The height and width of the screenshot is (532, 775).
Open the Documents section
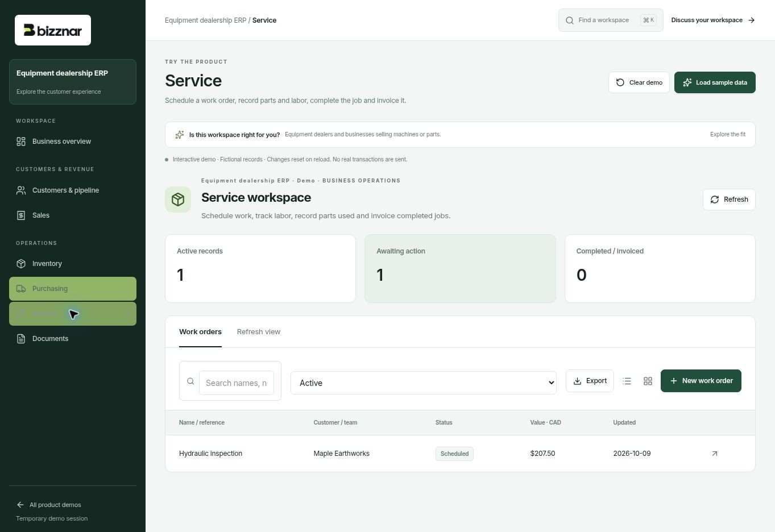(x=73, y=339)
